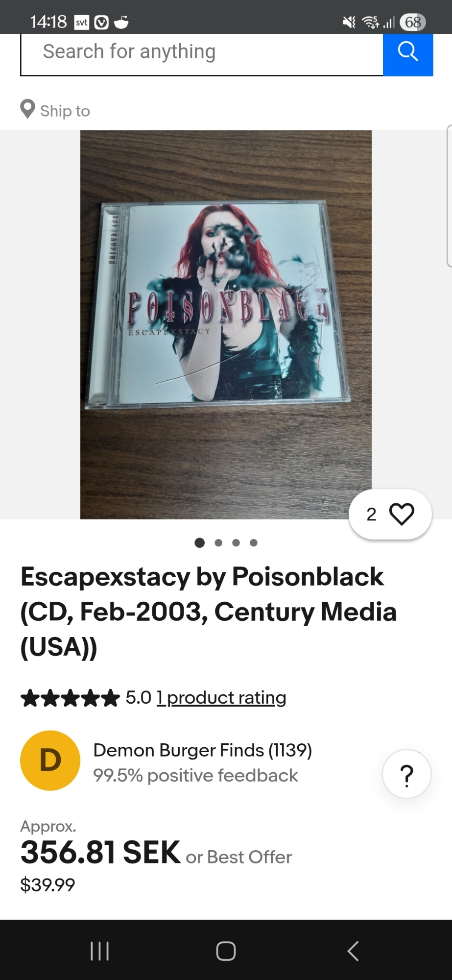Image resolution: width=452 pixels, height=980 pixels.
Task: Focus the Search for anything field
Action: [x=202, y=52]
